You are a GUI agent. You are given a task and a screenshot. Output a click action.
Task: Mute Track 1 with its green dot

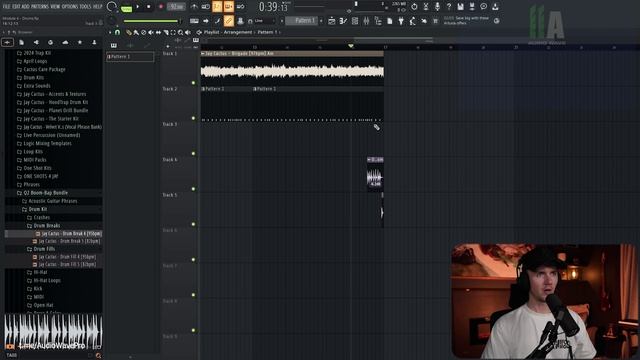point(193,83)
